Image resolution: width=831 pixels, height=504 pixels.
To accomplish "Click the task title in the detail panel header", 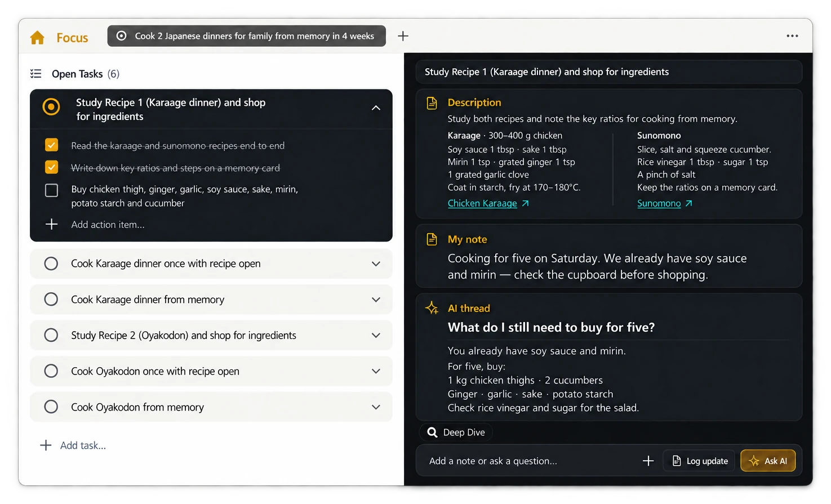I will (546, 72).
